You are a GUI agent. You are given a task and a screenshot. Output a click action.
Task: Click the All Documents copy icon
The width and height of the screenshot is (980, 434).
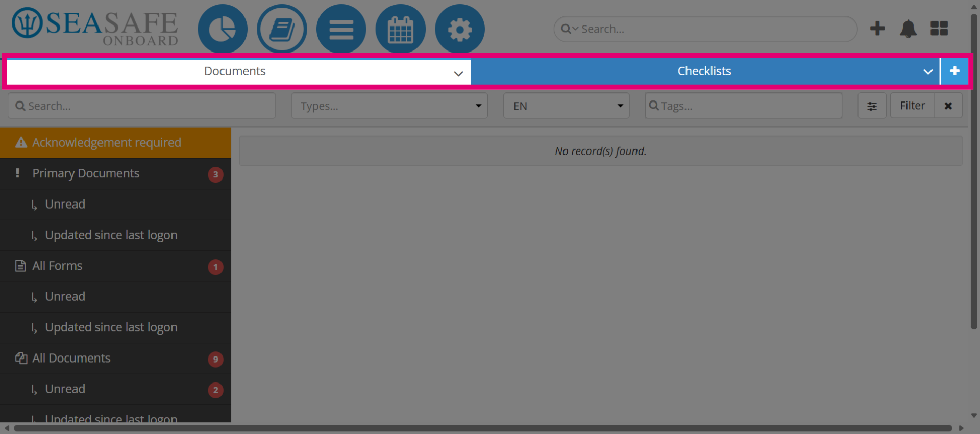pos(21,358)
